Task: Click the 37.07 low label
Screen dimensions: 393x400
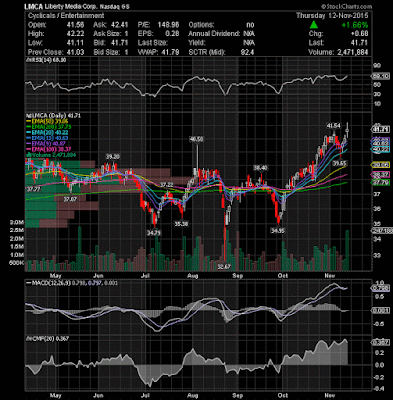Action: pos(70,199)
